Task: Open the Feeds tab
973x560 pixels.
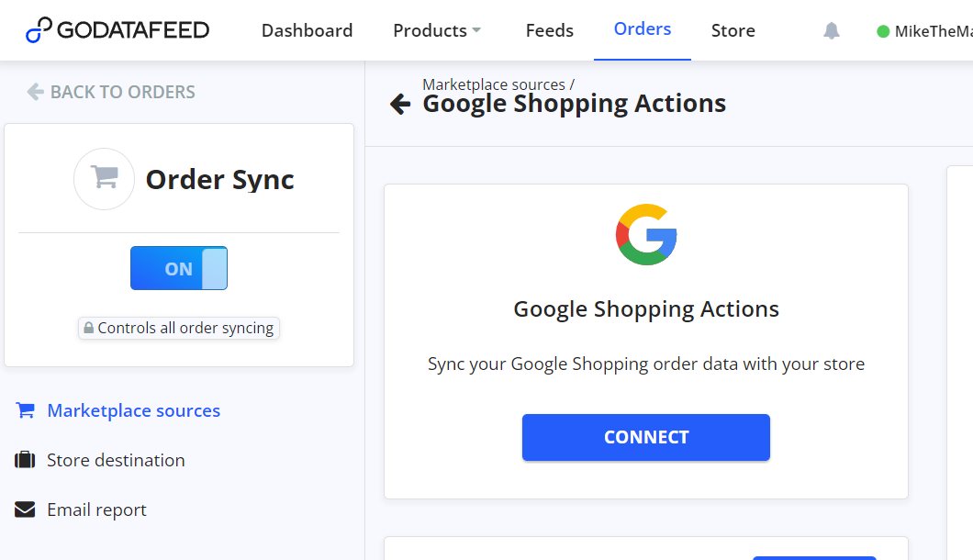Action: tap(549, 30)
